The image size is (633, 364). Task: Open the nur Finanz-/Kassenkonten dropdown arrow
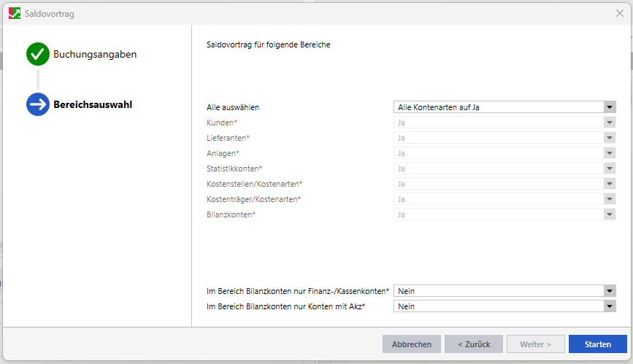[x=610, y=291]
